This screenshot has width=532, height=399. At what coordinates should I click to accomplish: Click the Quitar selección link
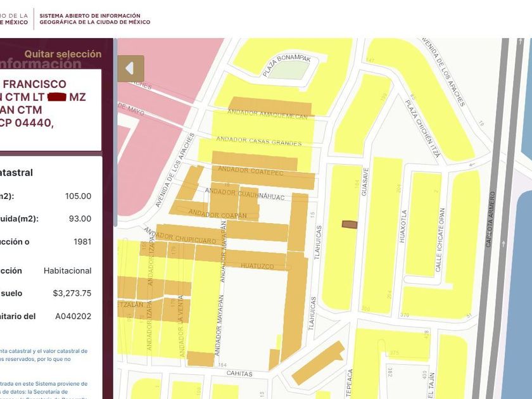[63, 54]
